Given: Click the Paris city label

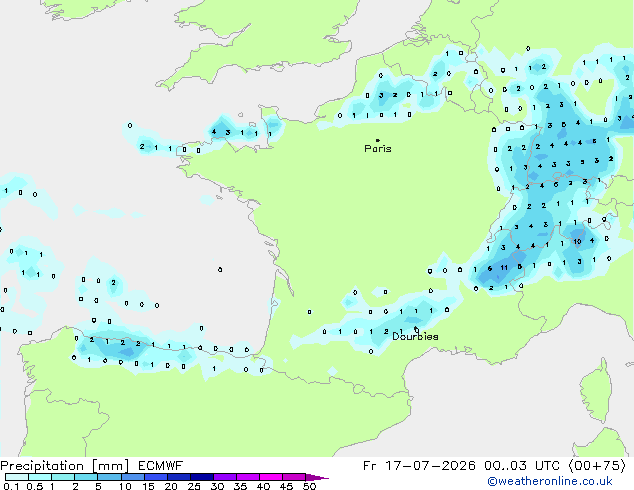Looking at the screenshot, I should tap(378, 149).
